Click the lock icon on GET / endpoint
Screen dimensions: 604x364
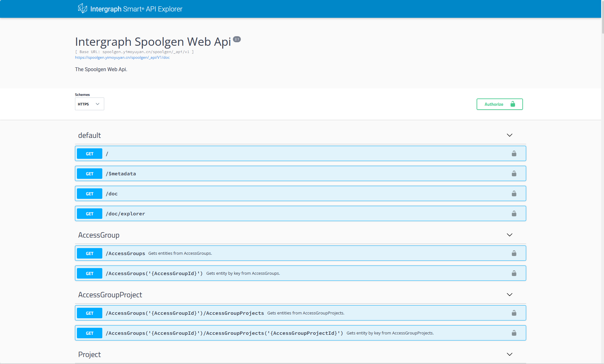(514, 154)
